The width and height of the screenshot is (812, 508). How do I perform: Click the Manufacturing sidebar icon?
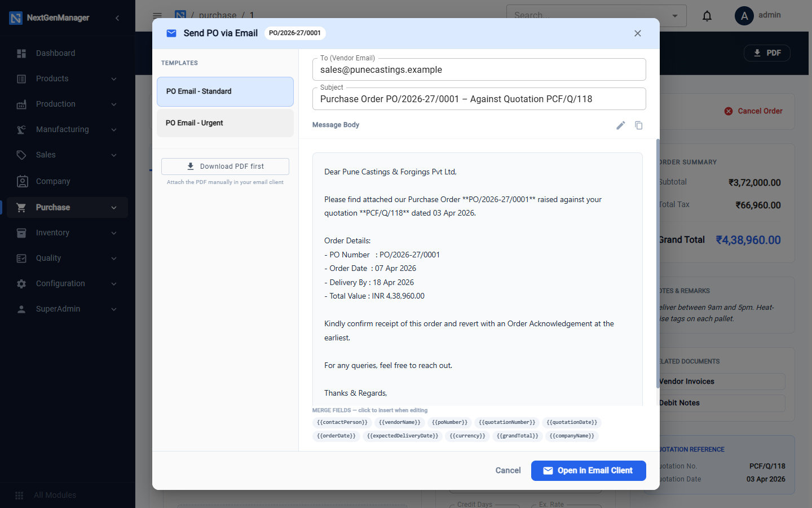(21, 130)
